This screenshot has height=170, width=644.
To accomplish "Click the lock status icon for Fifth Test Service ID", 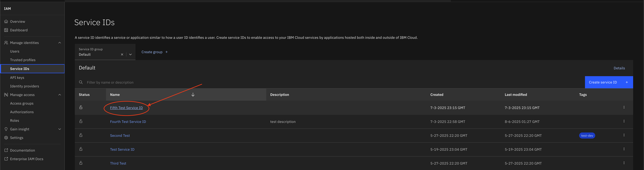I will coord(81,107).
